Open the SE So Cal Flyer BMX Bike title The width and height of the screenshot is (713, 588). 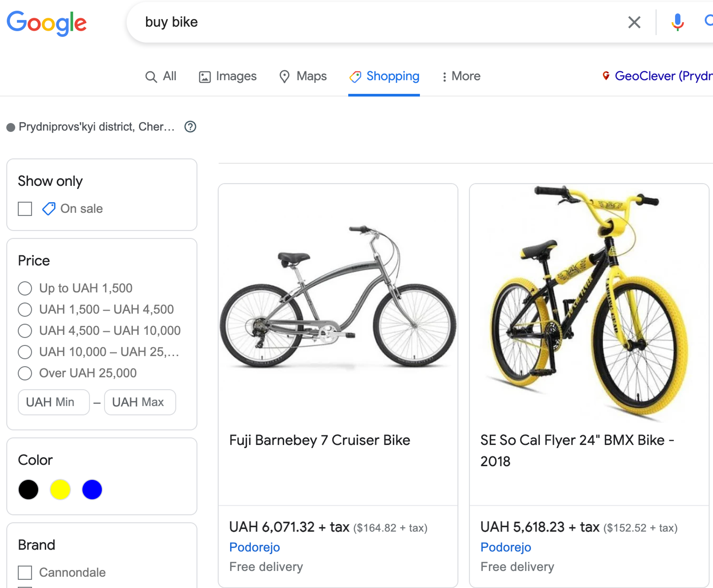[x=577, y=450]
